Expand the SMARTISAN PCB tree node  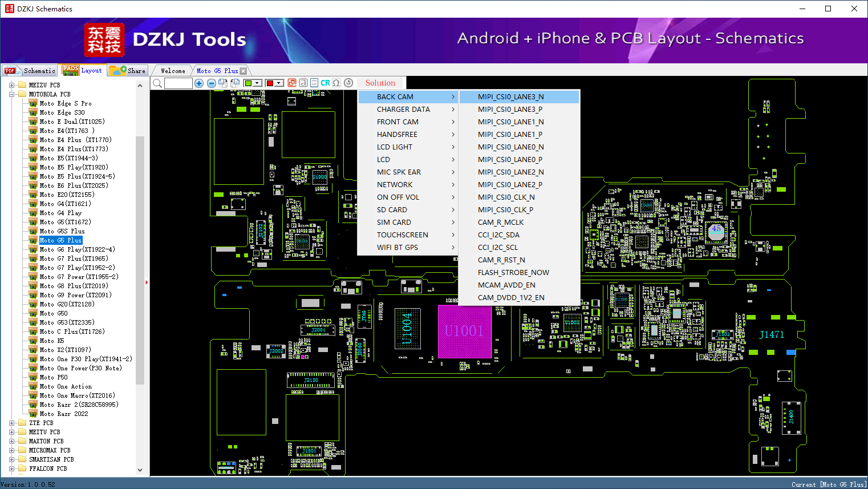12,459
